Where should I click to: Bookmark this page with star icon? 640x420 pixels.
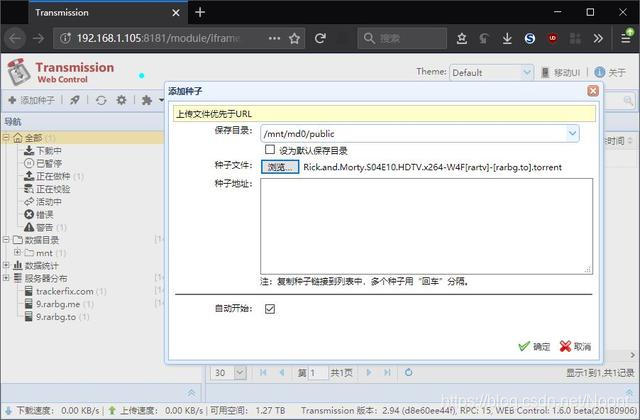[294, 38]
